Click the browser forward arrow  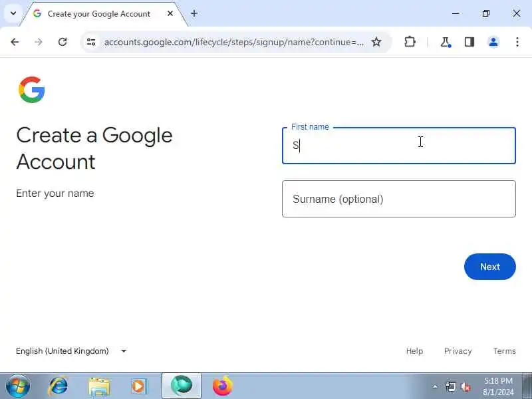tap(39, 42)
